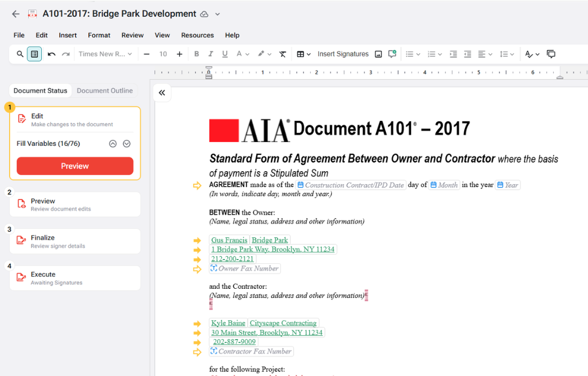
Task: Click the Kyle Baine variable
Action: click(x=228, y=323)
